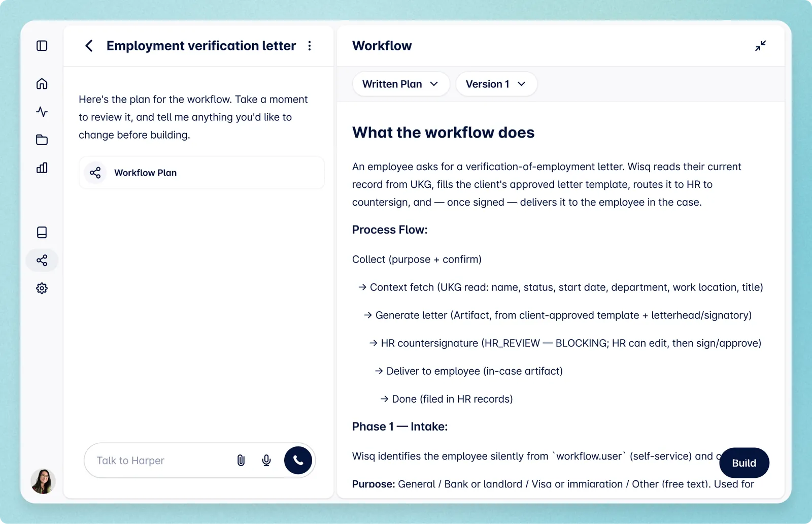
Task: Collapse the Workflow panel arrows icon
Action: click(x=760, y=46)
